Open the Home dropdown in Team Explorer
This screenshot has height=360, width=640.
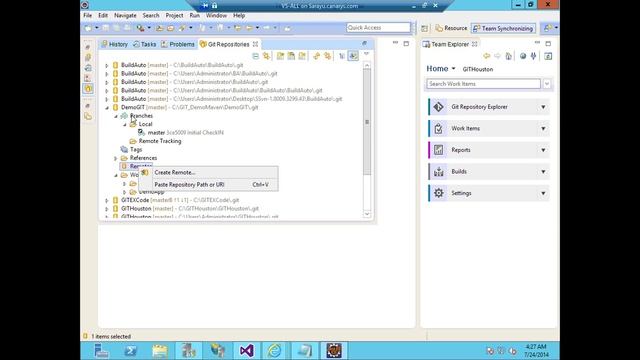pyautogui.click(x=453, y=69)
